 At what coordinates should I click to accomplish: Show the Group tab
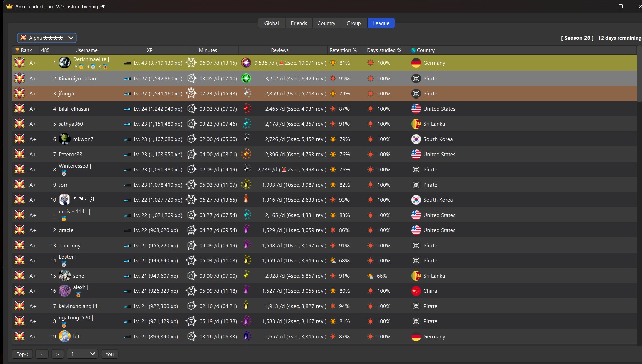tap(354, 23)
